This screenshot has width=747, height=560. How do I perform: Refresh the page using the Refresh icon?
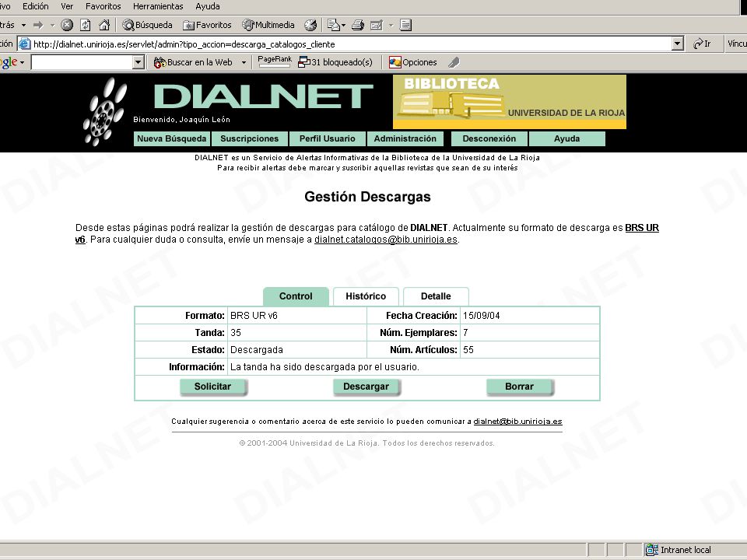[x=86, y=25]
